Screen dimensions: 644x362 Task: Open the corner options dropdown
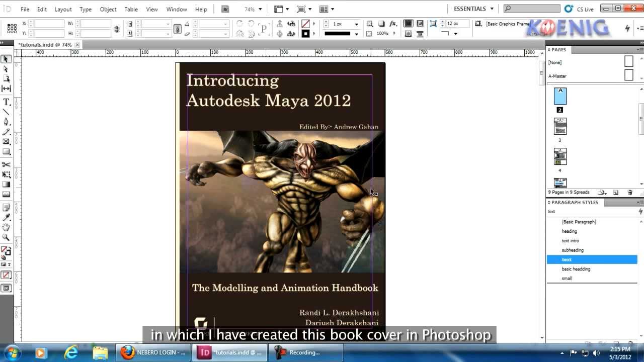click(x=455, y=34)
